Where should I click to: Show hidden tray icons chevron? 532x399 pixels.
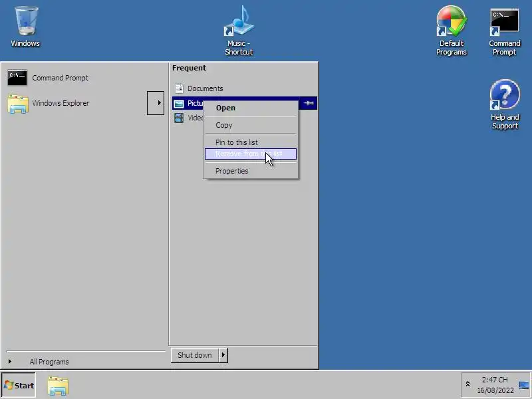coord(467,384)
